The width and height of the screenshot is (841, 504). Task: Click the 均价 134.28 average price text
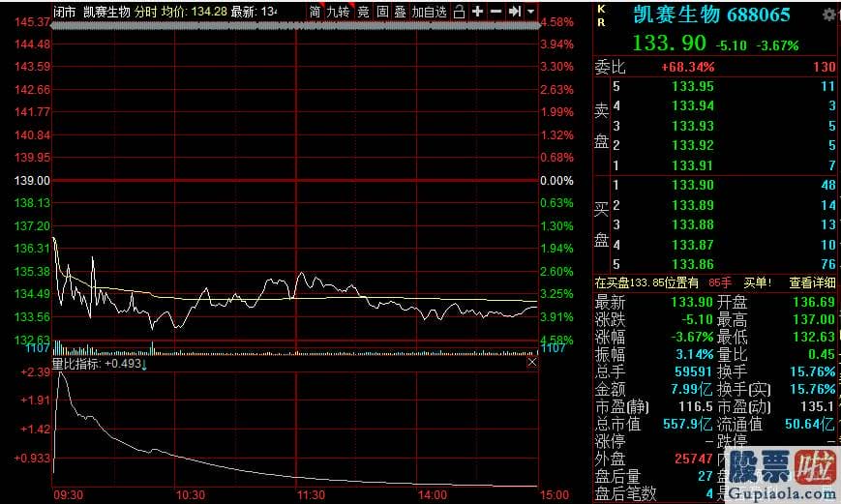[195, 12]
